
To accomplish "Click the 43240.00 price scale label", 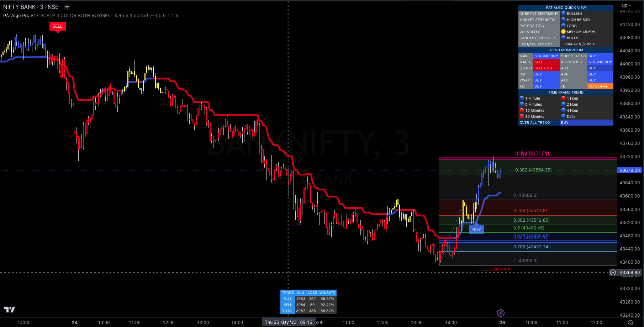I will pyautogui.click(x=630, y=315).
